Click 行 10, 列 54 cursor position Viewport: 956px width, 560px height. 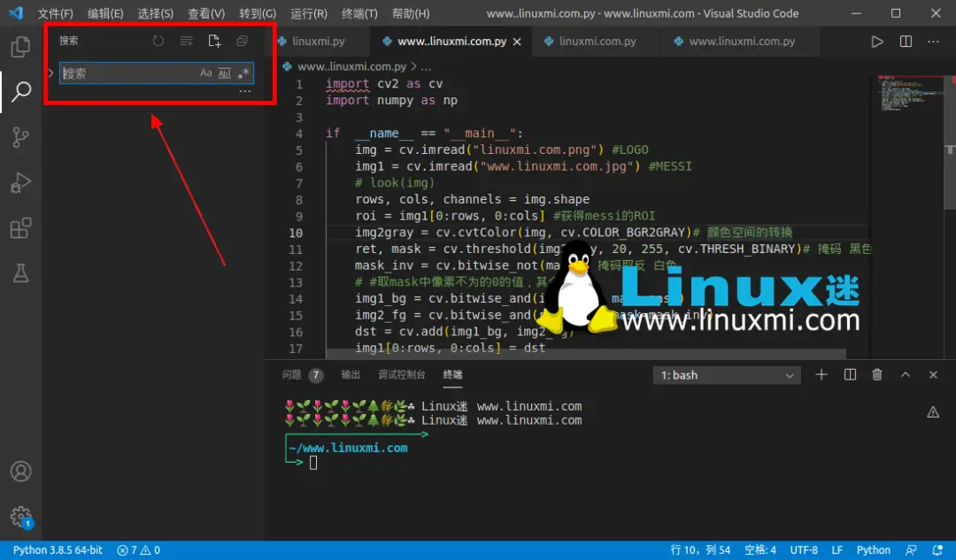pyautogui.click(x=700, y=550)
